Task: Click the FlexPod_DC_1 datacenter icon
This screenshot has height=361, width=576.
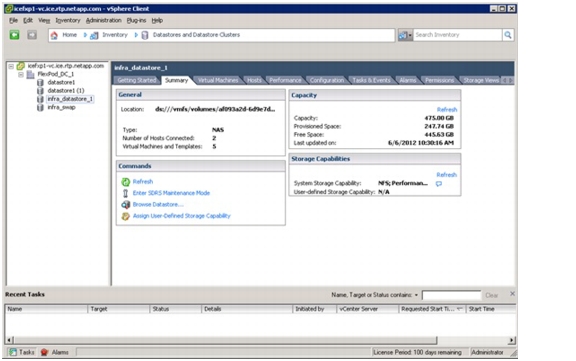Action: tap(30, 75)
